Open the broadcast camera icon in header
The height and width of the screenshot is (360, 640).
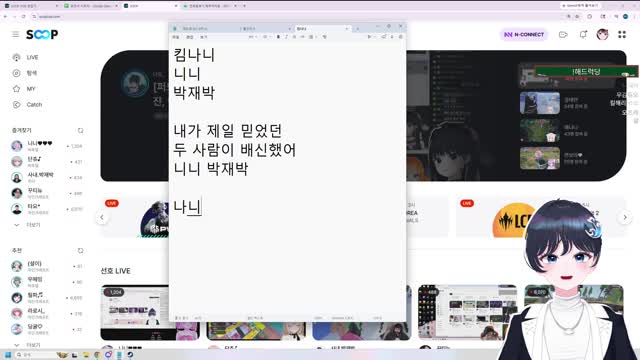click(x=563, y=35)
